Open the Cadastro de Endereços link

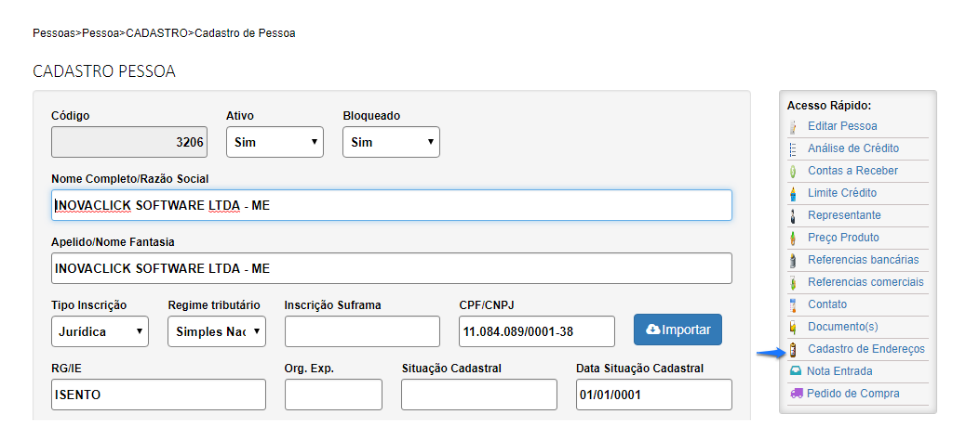click(x=865, y=349)
